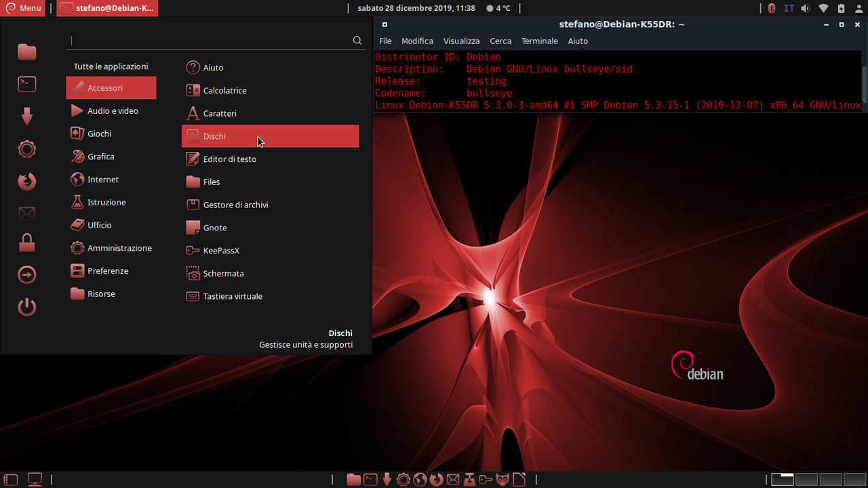Select the Preferenze category
This screenshot has height=488, width=868.
click(x=111, y=271)
